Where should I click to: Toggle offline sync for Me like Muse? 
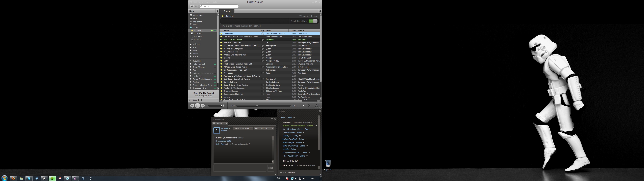pyautogui.click(x=215, y=76)
